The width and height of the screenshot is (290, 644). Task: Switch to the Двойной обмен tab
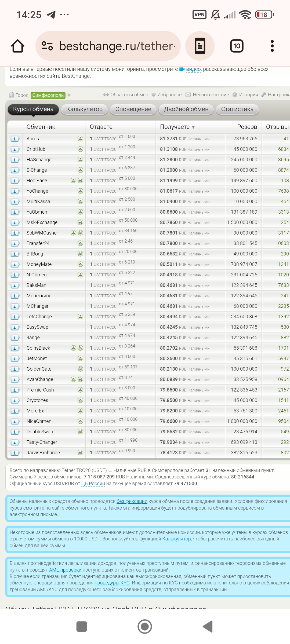pos(186,109)
